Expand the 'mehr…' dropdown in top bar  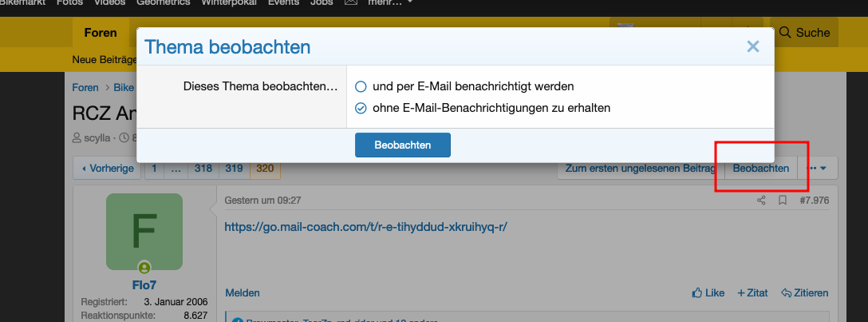[x=390, y=2]
